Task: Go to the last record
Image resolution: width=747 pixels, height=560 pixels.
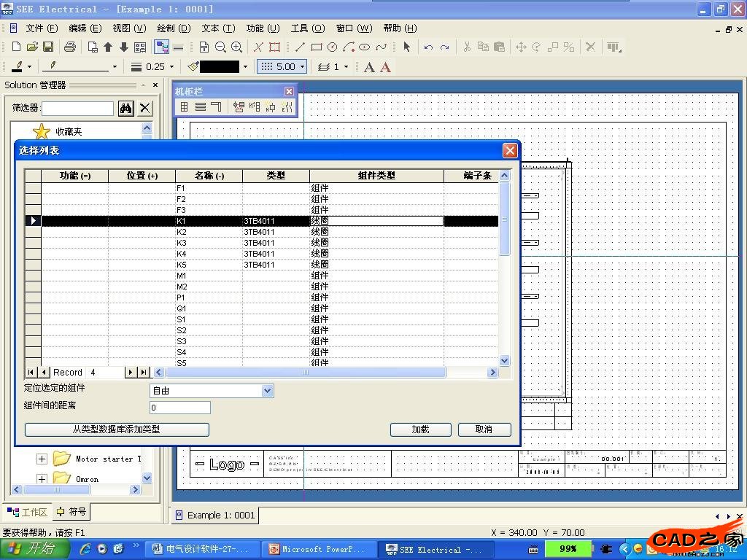Action: [144, 373]
